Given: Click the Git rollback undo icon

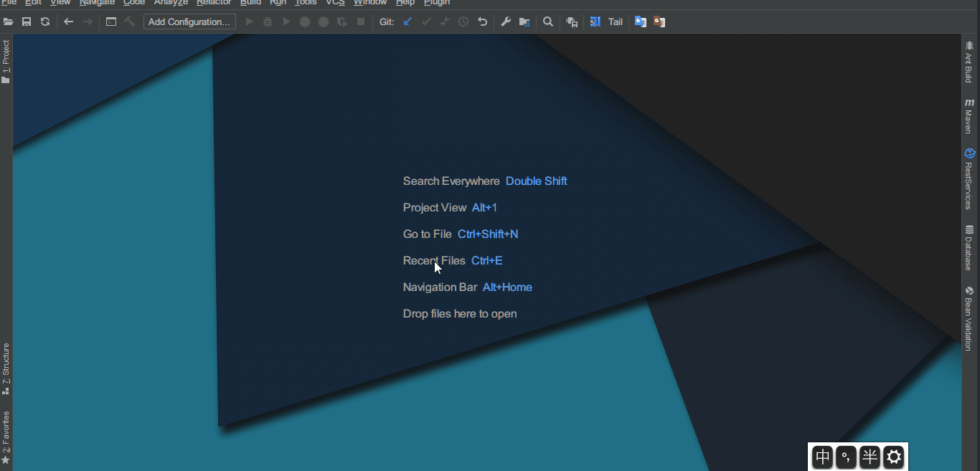Looking at the screenshot, I should coord(483,22).
